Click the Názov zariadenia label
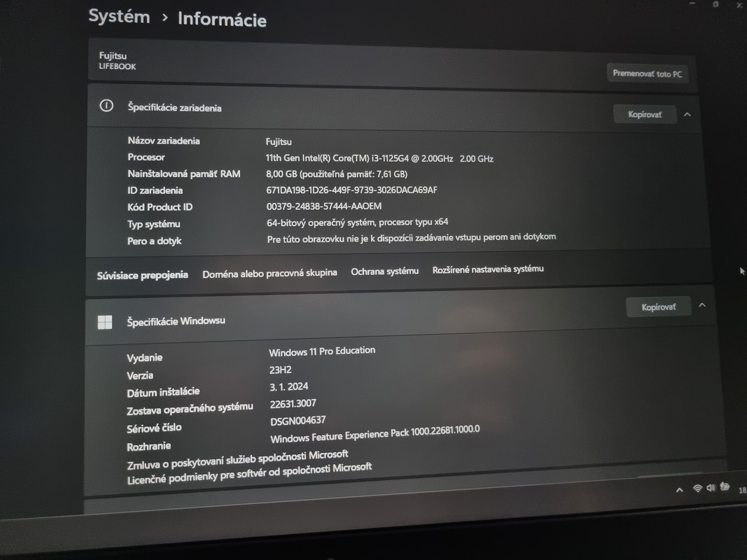The width and height of the screenshot is (747, 560). (164, 141)
